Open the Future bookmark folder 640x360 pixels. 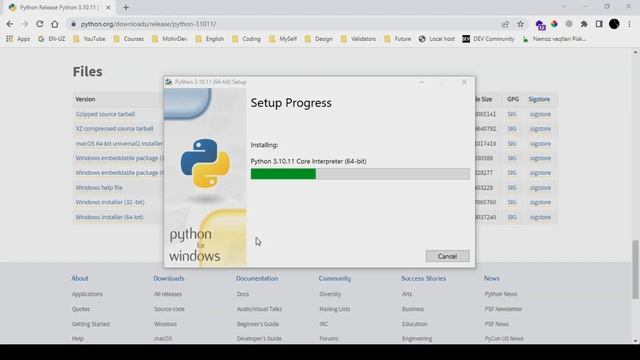coord(398,39)
